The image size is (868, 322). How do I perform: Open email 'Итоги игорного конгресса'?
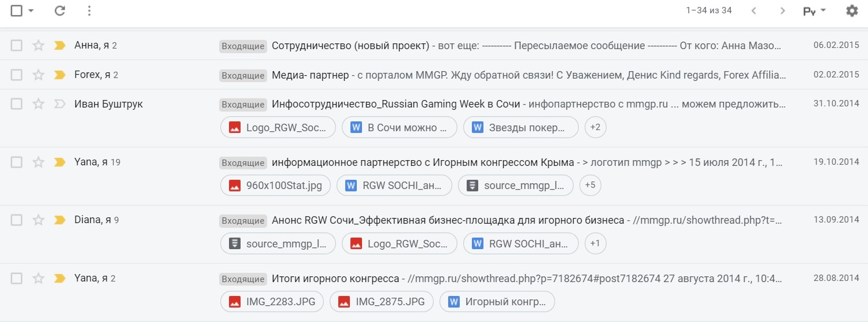[x=335, y=278]
